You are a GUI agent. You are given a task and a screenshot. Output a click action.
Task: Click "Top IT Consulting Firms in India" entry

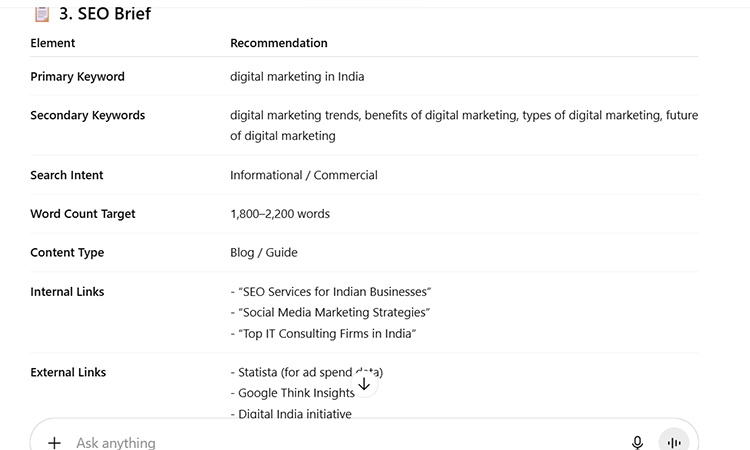[x=327, y=334]
